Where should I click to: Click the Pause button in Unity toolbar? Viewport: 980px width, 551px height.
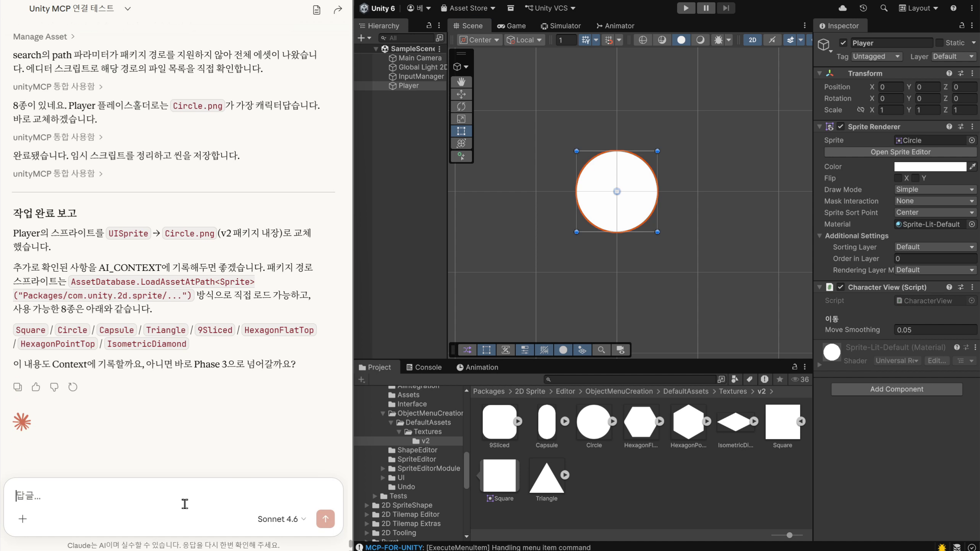[x=706, y=8]
